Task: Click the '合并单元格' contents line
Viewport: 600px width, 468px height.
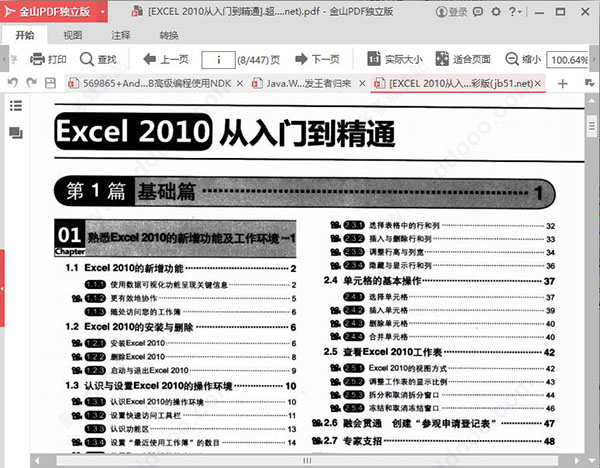Action: coord(442,337)
